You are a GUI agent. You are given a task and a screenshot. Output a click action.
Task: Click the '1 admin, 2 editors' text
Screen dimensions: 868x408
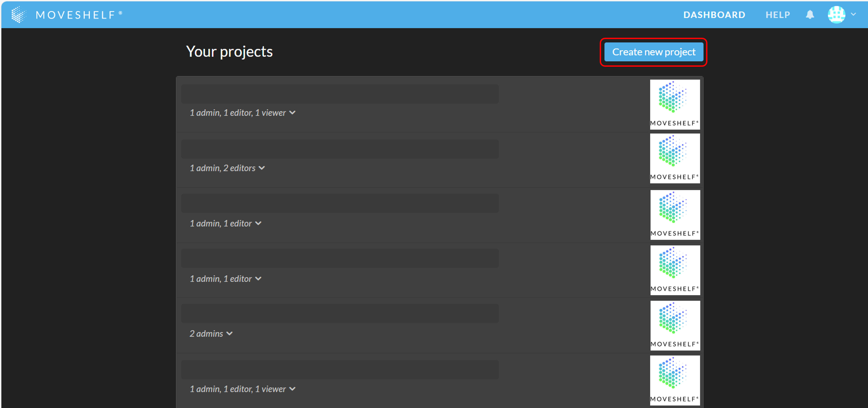[222, 168]
